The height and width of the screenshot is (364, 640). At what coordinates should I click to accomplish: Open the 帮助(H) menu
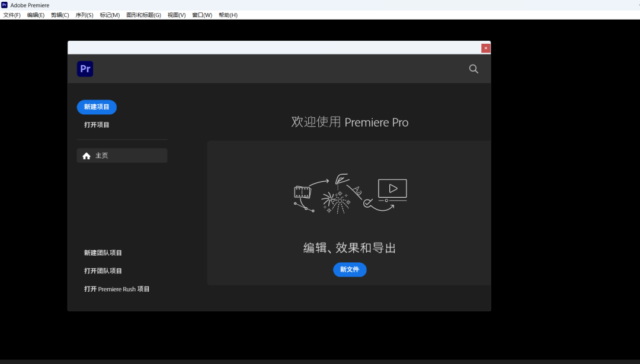point(228,15)
